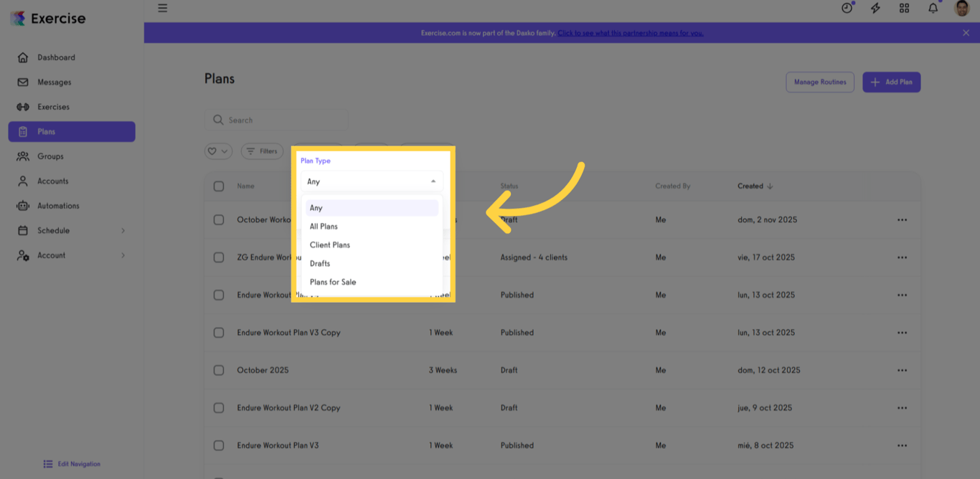Dismiss the Daxko announcement banner
This screenshot has height=479, width=980.
(x=966, y=33)
